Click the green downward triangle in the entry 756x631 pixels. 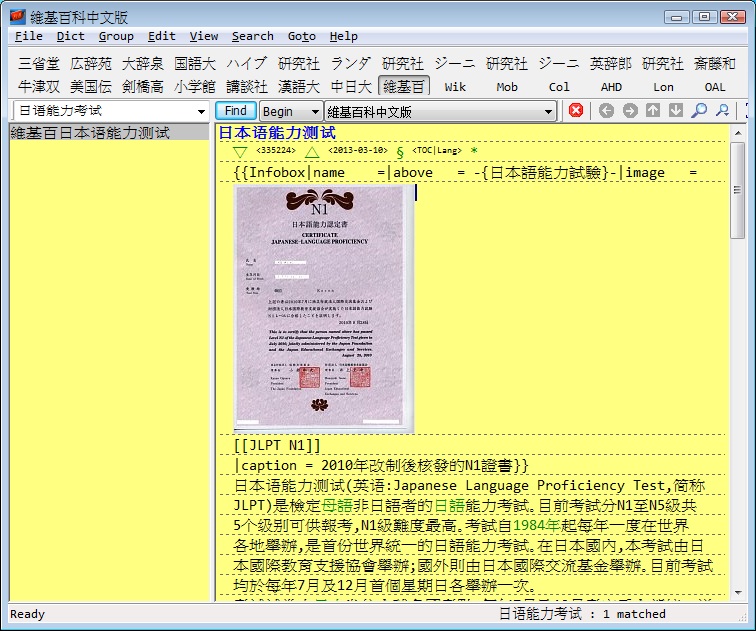click(x=240, y=152)
